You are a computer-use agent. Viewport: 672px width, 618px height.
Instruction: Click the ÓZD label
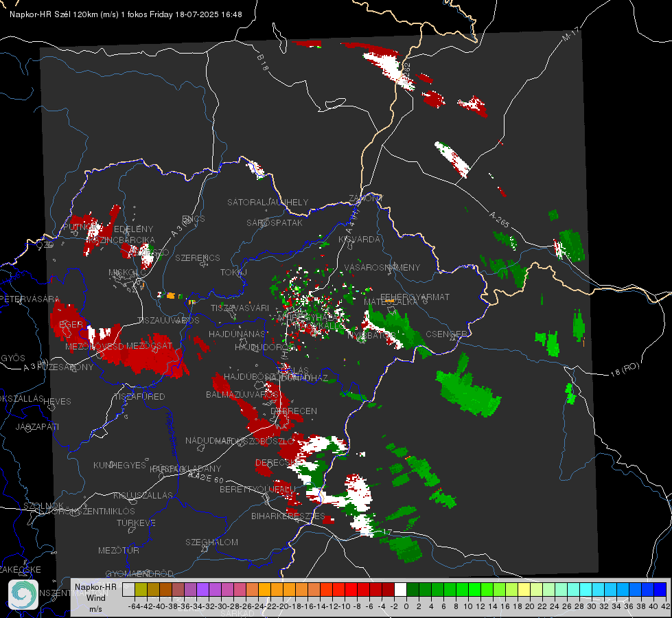(45, 245)
